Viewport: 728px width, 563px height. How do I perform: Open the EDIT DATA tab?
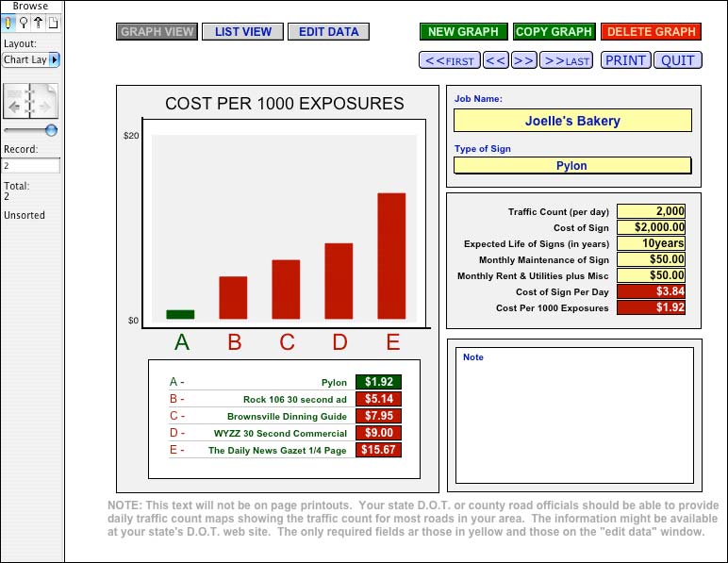pyautogui.click(x=328, y=32)
